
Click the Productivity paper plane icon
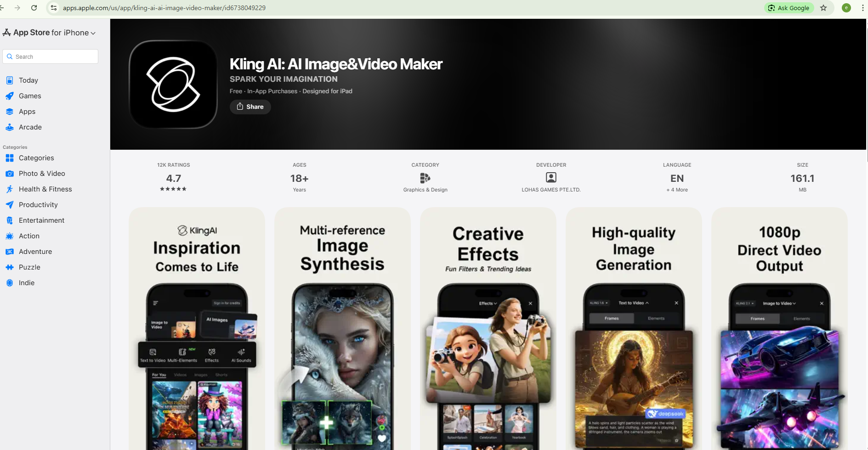point(10,205)
